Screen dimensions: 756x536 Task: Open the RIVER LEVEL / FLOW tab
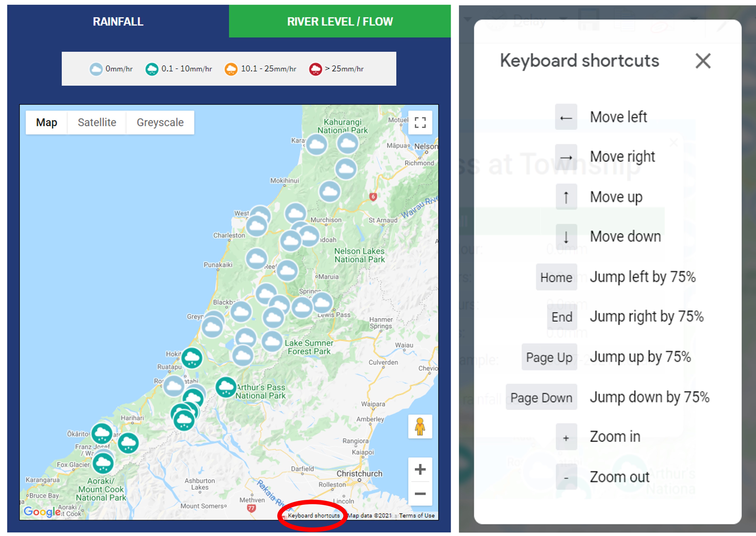point(340,21)
